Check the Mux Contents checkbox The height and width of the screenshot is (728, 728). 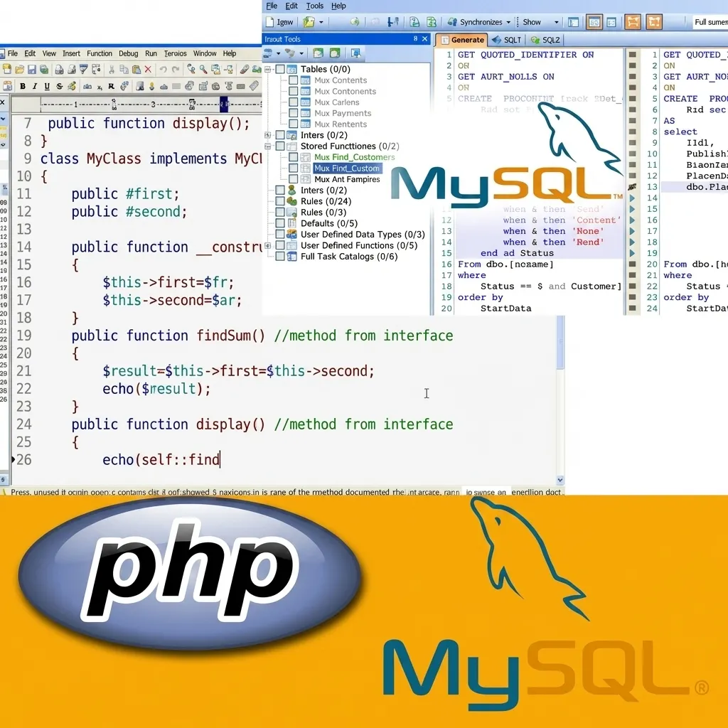(x=294, y=80)
